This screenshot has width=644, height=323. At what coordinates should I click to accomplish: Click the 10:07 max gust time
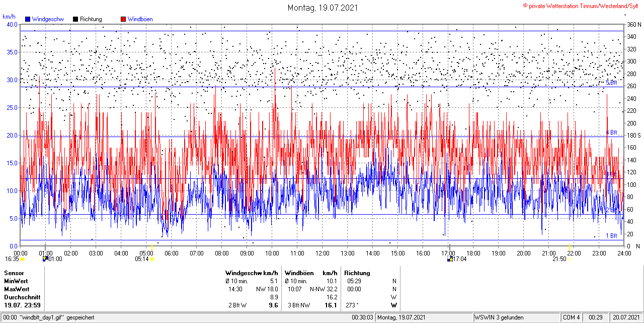click(x=295, y=289)
